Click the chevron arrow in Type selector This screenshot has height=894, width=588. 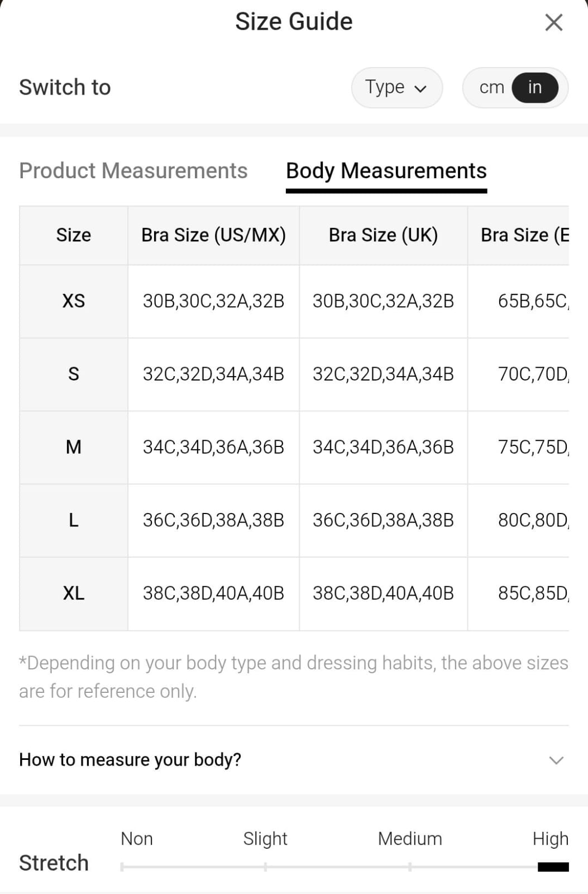(x=420, y=88)
